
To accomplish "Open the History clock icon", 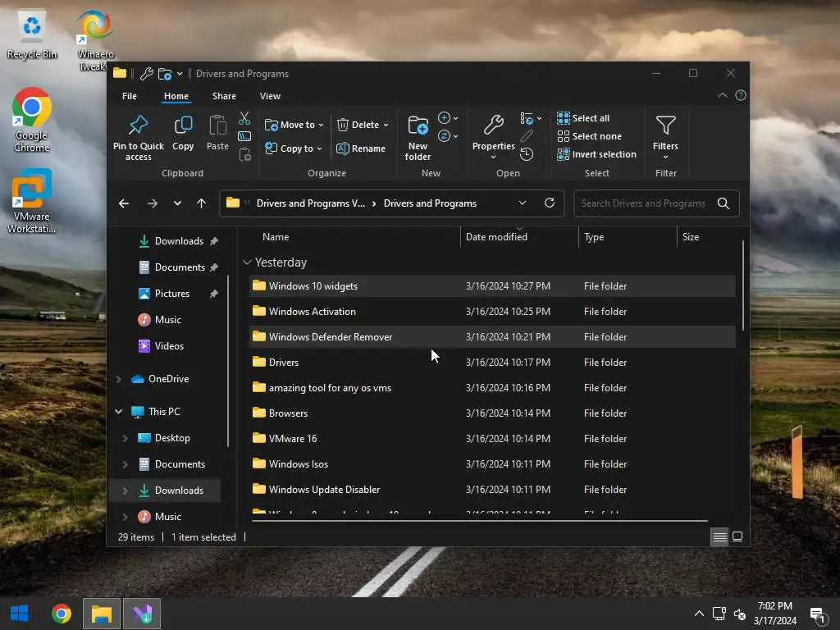I will [527, 154].
